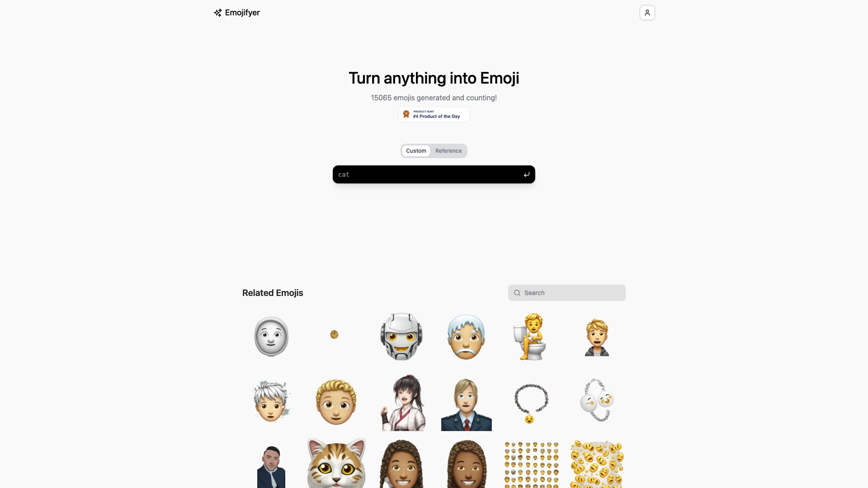Click the search magnifier icon in Related Emojis
The height and width of the screenshot is (488, 868).
coord(517,292)
